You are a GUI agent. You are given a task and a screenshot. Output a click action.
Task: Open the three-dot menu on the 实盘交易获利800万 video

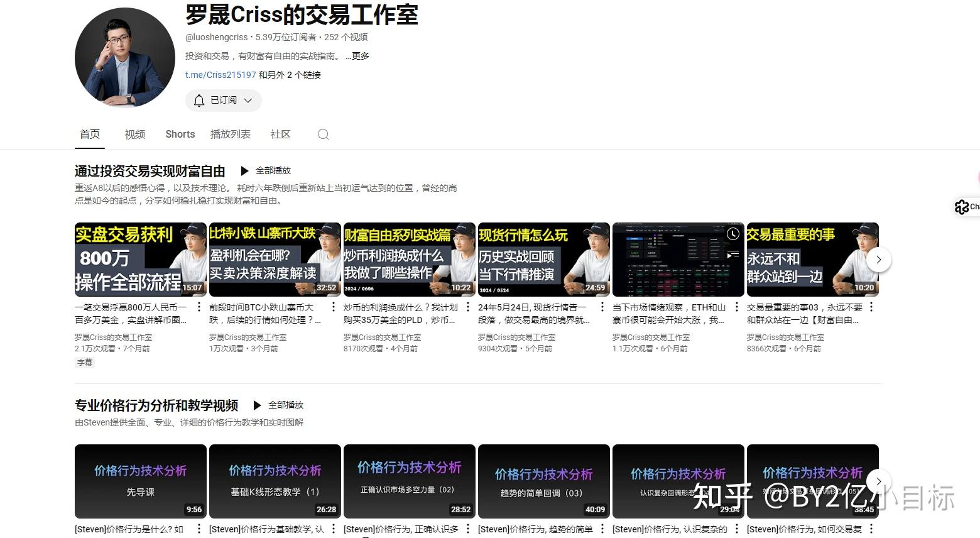199,307
